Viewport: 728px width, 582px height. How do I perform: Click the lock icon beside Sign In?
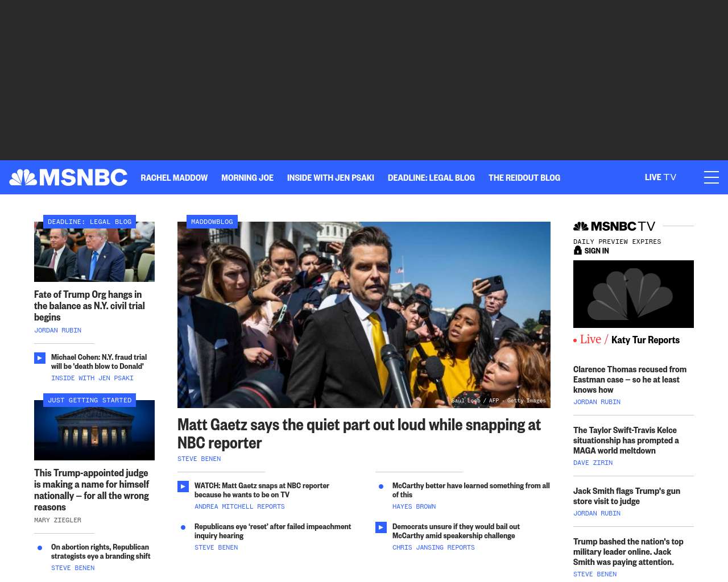578,250
